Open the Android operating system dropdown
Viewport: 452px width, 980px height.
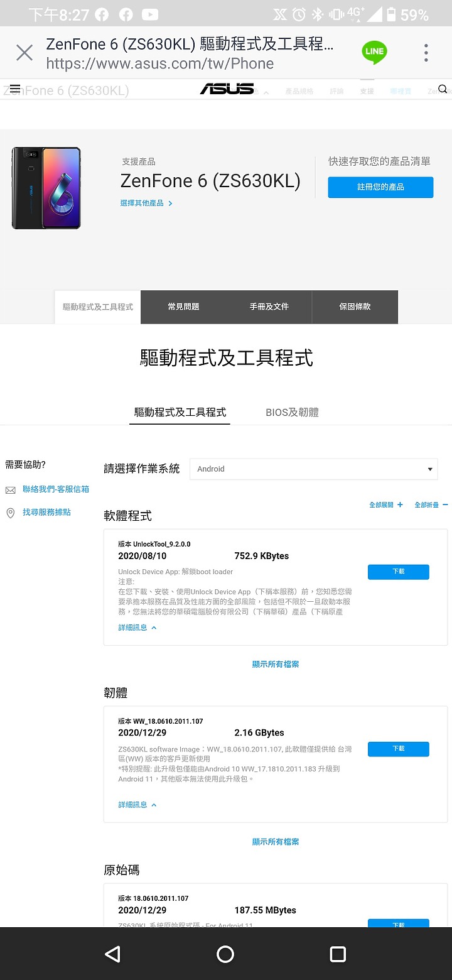[314, 469]
